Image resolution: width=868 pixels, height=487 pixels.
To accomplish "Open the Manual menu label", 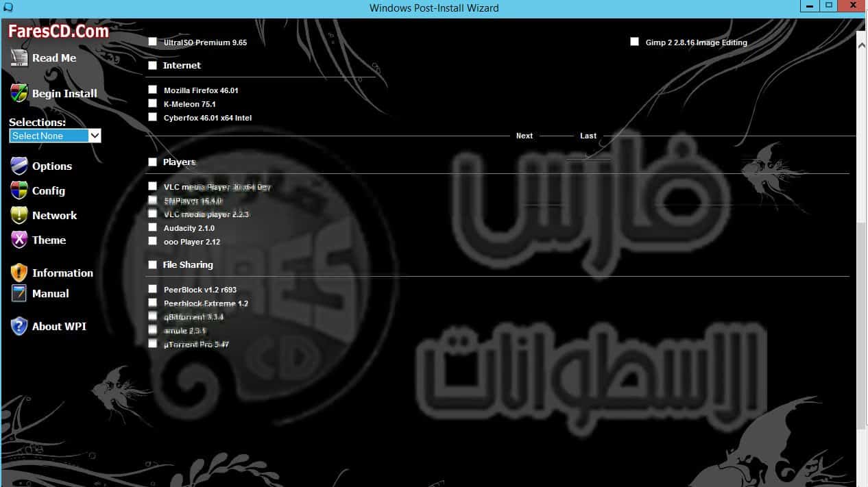I will point(51,293).
